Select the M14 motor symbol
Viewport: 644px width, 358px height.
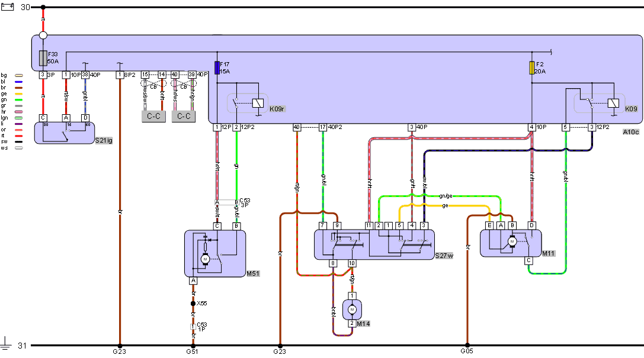[x=352, y=309]
